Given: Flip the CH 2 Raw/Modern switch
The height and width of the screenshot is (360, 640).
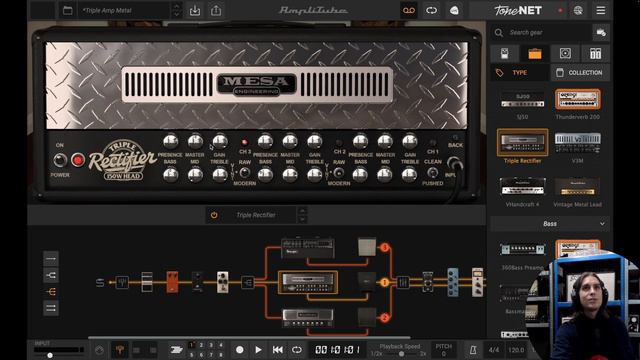Looking at the screenshot, I should click(339, 173).
